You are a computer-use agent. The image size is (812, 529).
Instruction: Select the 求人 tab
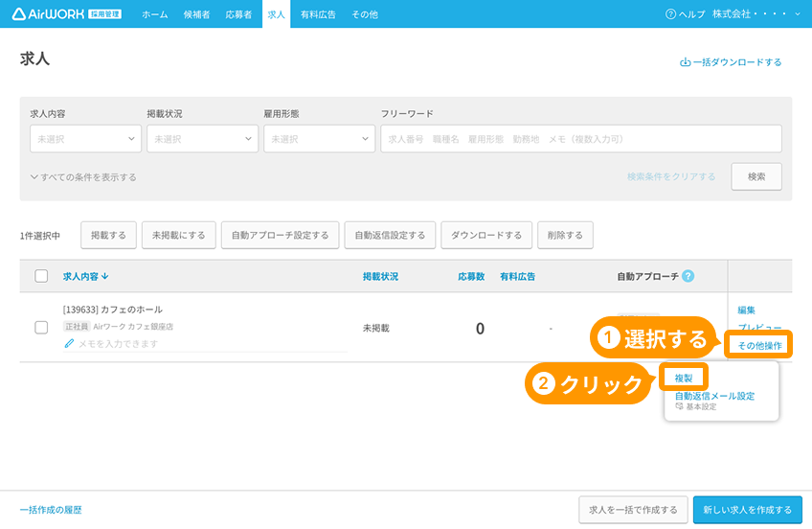(x=277, y=14)
